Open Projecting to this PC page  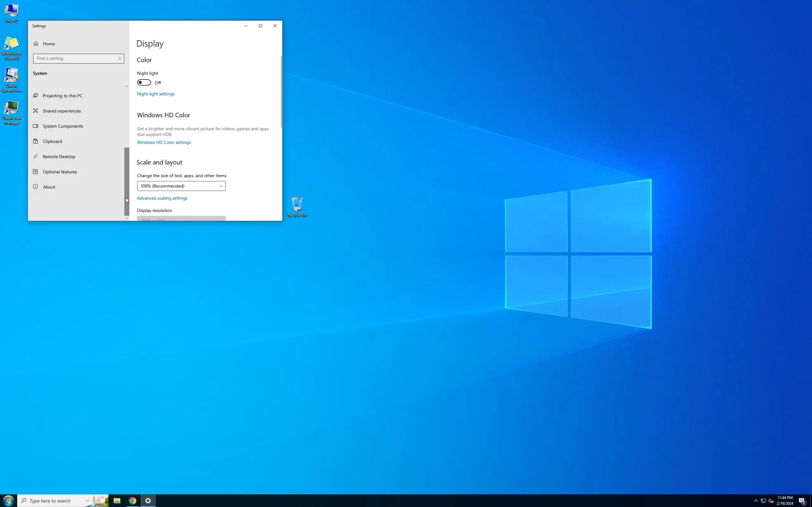pyautogui.click(x=62, y=96)
